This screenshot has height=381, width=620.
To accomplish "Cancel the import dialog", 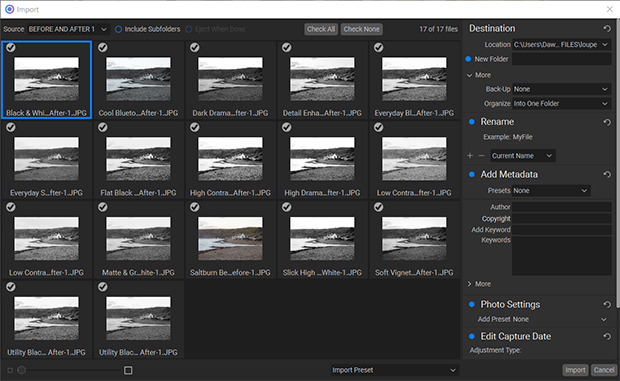I will [604, 370].
